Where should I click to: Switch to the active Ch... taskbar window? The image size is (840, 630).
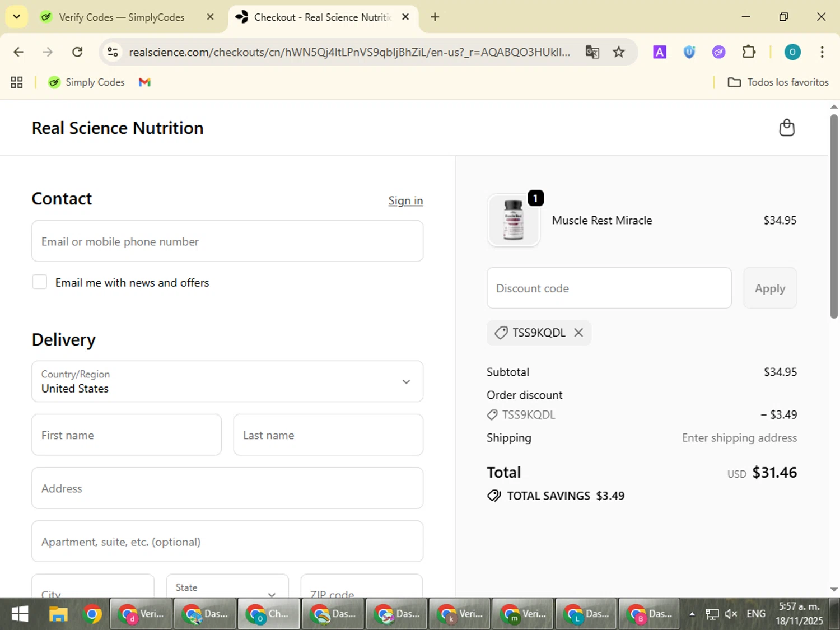269,614
